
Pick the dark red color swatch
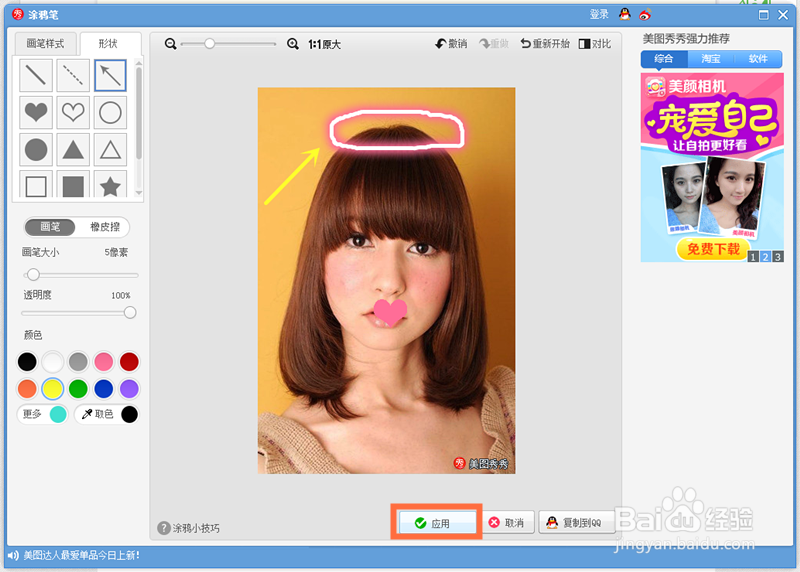click(129, 361)
